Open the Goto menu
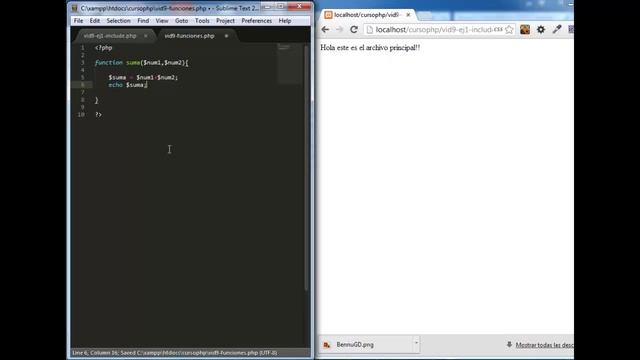 tap(181, 21)
